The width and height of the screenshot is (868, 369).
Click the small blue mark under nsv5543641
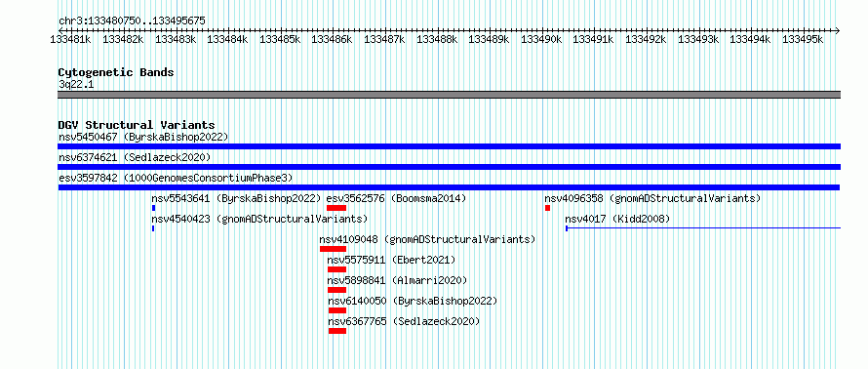(153, 208)
